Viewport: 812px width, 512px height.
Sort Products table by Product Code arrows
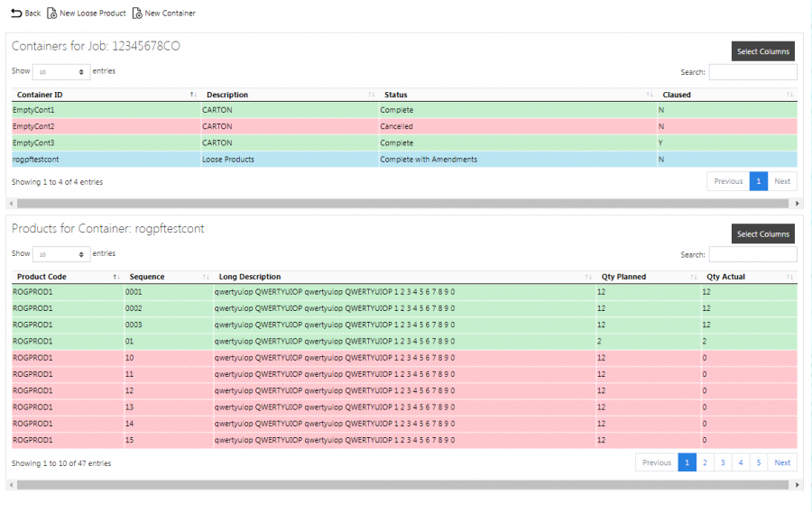116,277
